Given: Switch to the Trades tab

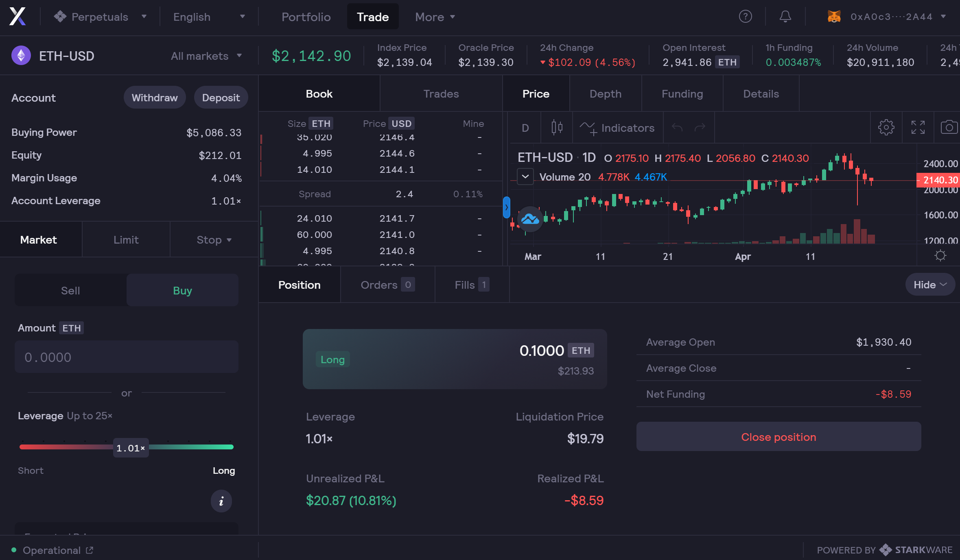Looking at the screenshot, I should coord(441,94).
